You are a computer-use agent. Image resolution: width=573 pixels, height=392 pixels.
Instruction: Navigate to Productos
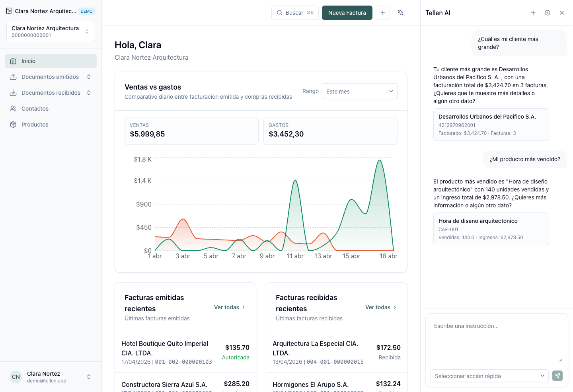point(51,125)
